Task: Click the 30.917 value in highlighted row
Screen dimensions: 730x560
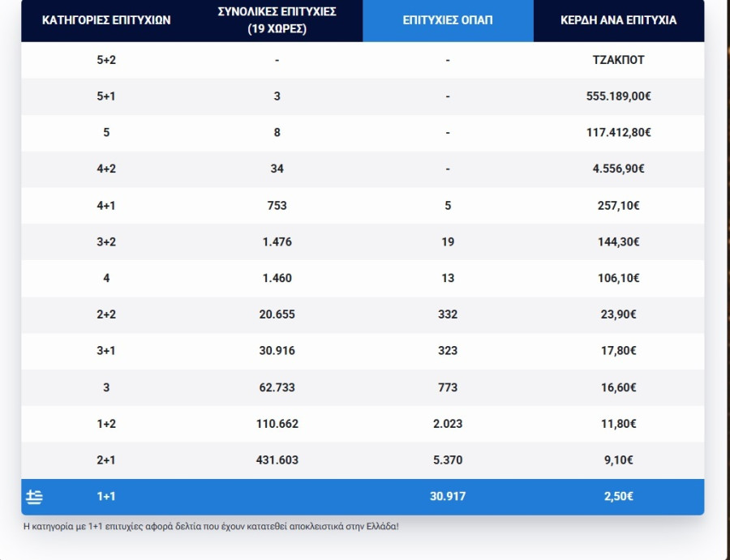Action: point(448,496)
